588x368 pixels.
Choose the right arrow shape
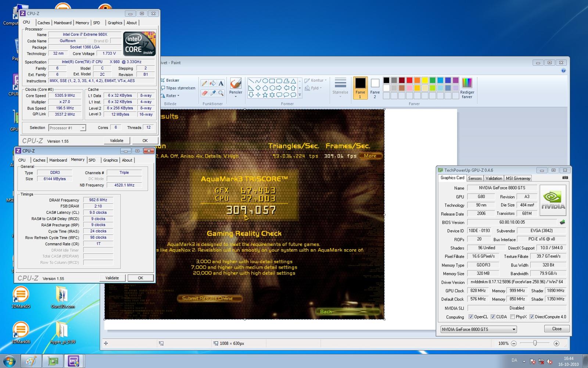(279, 88)
